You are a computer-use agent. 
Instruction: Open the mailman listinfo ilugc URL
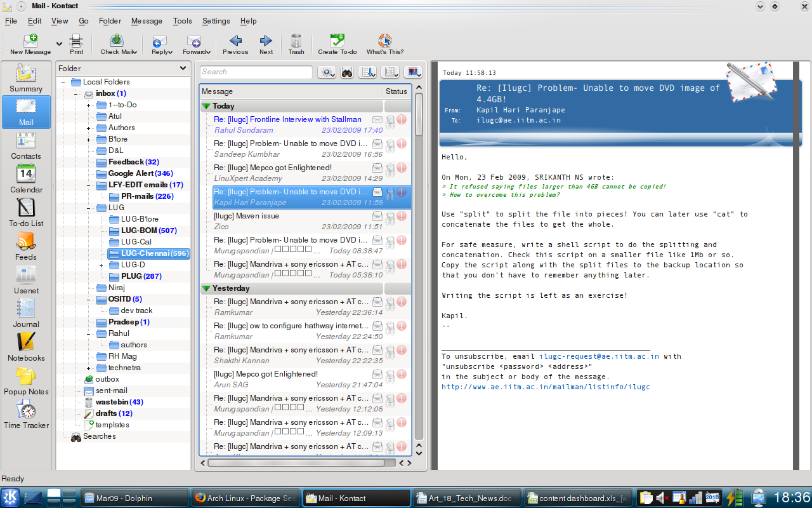[x=546, y=387]
